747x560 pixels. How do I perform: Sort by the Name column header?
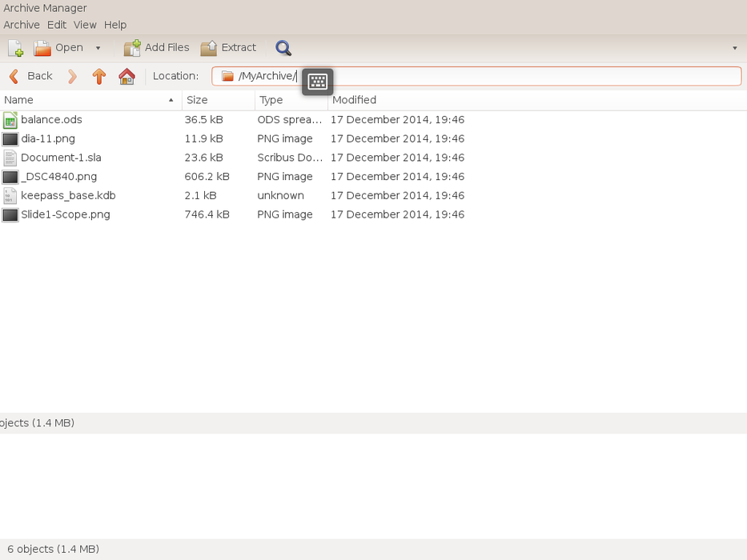(x=88, y=100)
